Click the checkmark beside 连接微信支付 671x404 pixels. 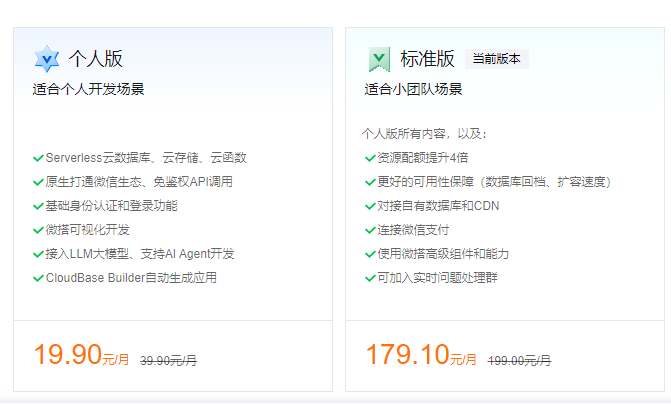pyautogui.click(x=370, y=230)
